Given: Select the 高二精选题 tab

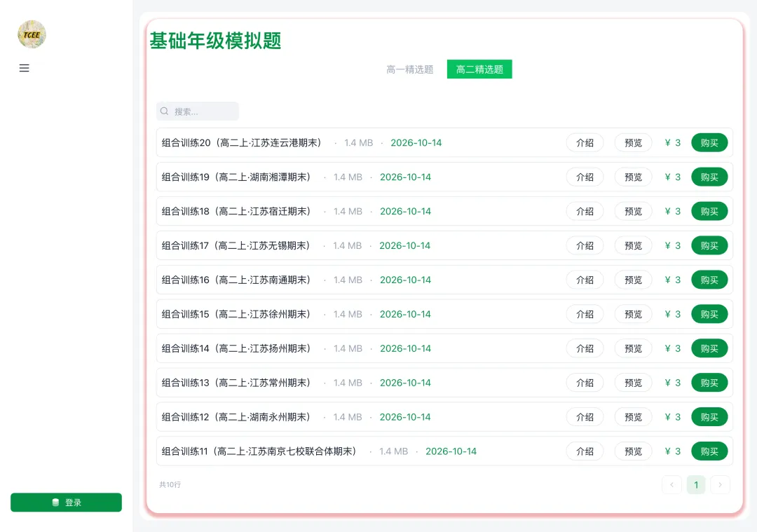Looking at the screenshot, I should tap(479, 69).
